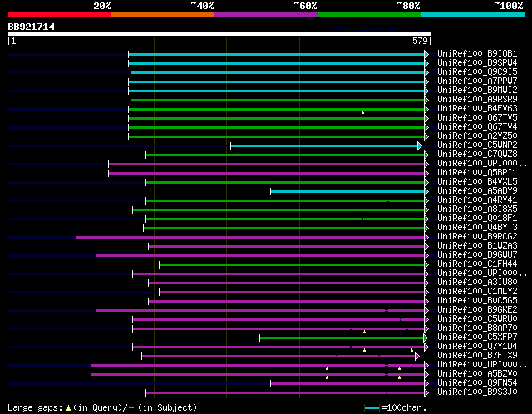This screenshot has width=532, height=414.
Task: Click the cyan alignment bar for B9IQB1
Action: pos(277,54)
